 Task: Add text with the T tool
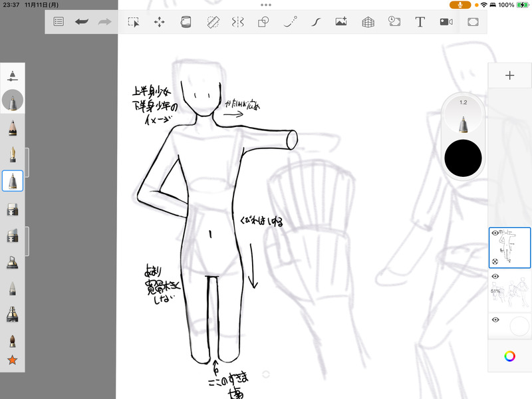(420, 22)
